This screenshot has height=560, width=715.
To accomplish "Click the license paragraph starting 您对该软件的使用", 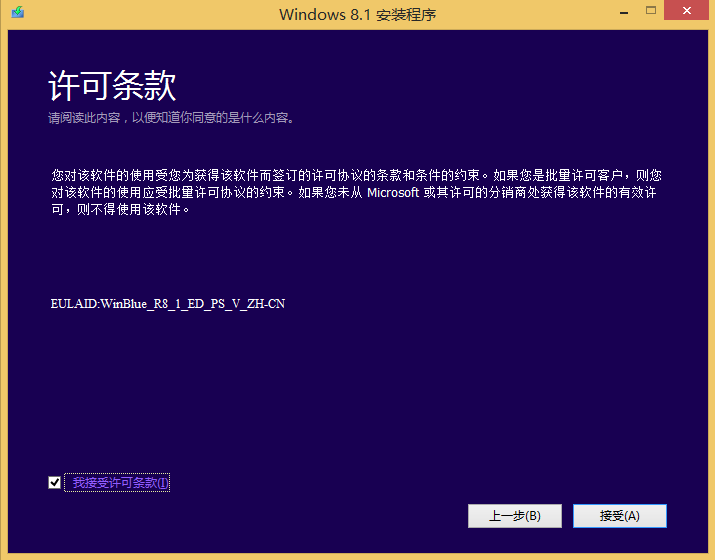I will pyautogui.click(x=356, y=192).
